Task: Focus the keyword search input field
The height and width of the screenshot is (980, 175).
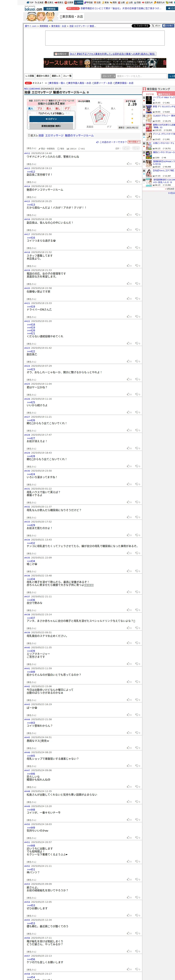Action: coord(141,76)
